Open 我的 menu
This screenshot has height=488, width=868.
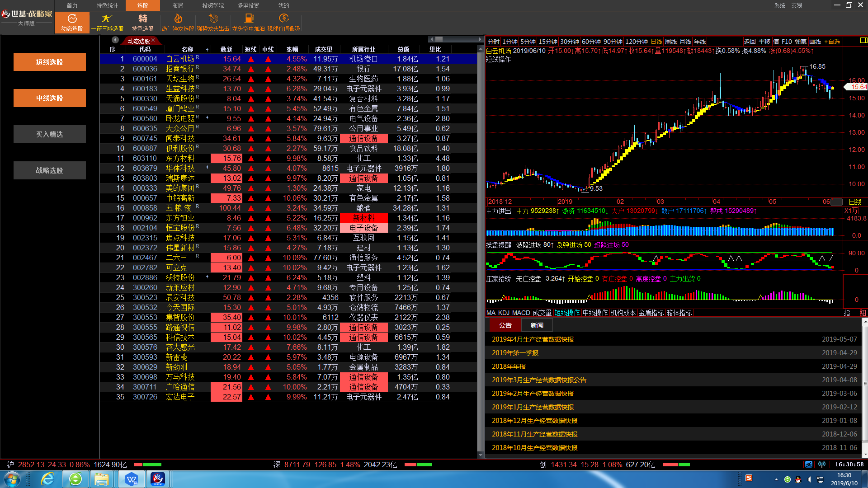[x=283, y=5]
